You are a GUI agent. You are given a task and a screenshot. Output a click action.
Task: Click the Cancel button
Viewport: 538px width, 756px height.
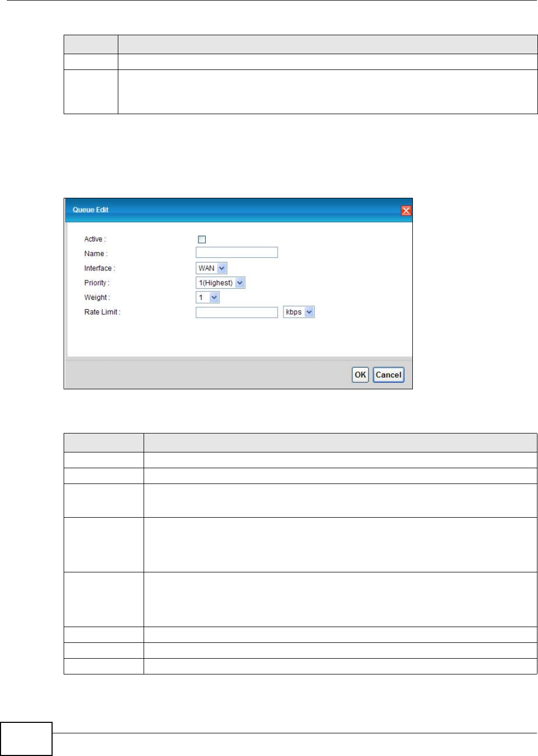389,375
